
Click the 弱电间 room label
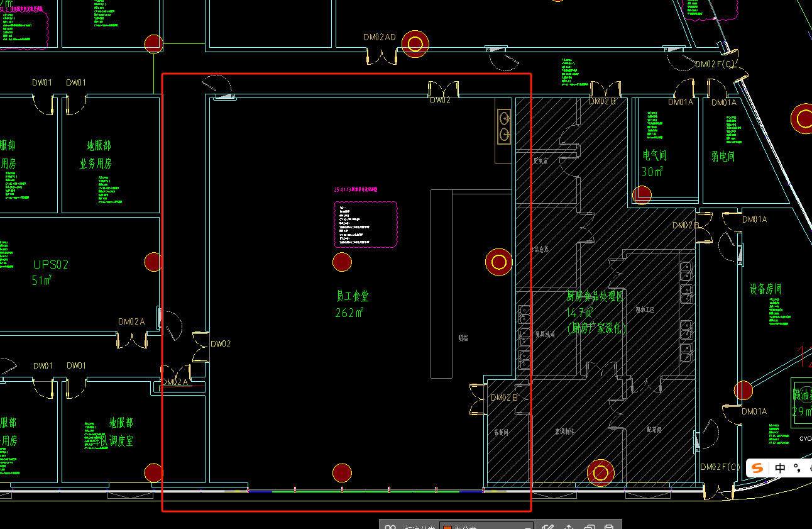[723, 156]
